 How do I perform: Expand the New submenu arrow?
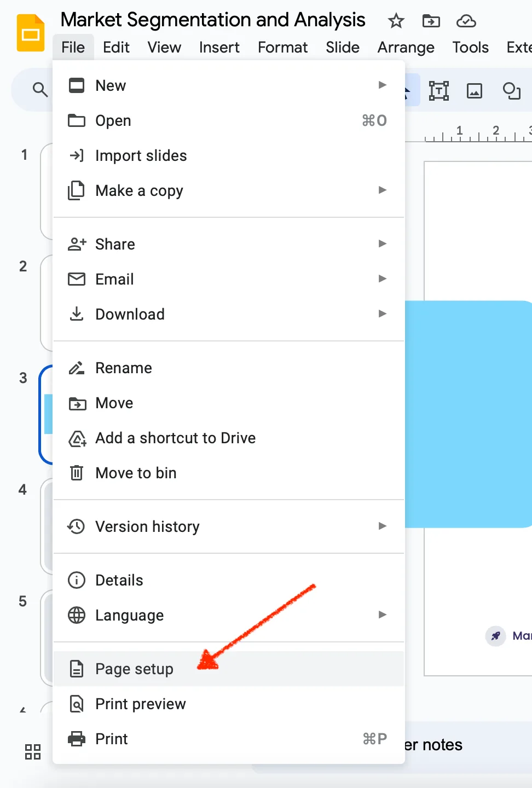[383, 85]
